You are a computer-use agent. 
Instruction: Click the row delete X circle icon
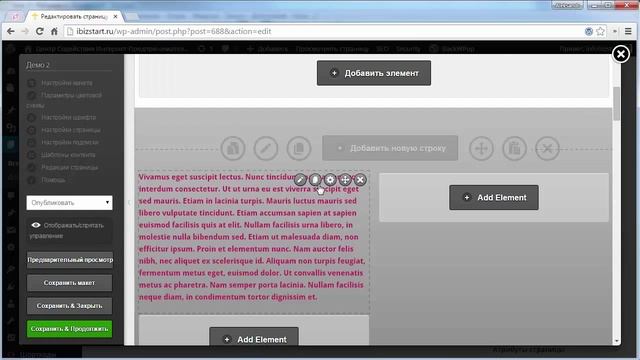coord(547,148)
